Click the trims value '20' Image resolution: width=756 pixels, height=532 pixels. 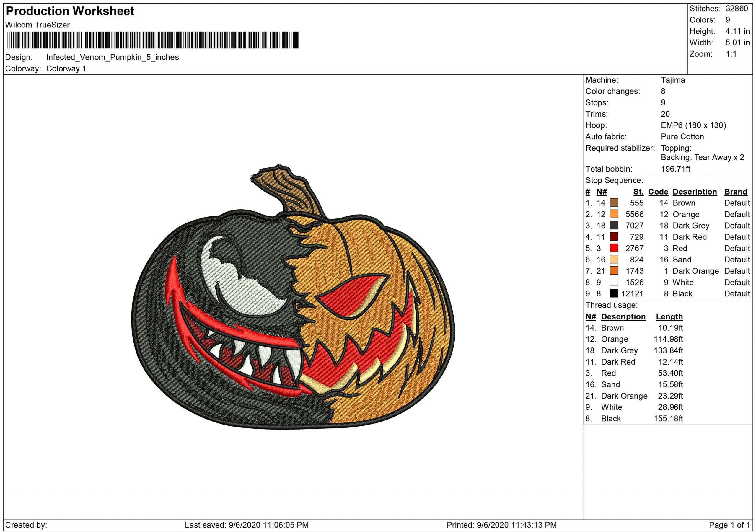[x=665, y=114]
